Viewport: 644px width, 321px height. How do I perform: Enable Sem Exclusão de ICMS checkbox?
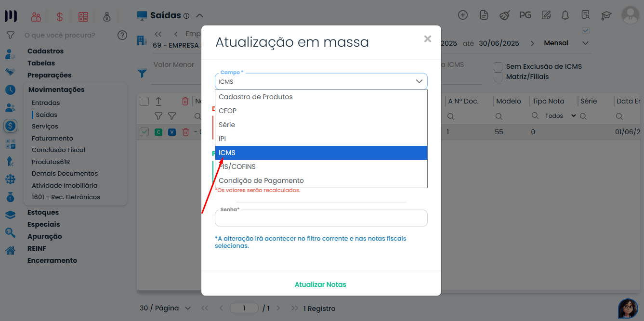point(498,66)
